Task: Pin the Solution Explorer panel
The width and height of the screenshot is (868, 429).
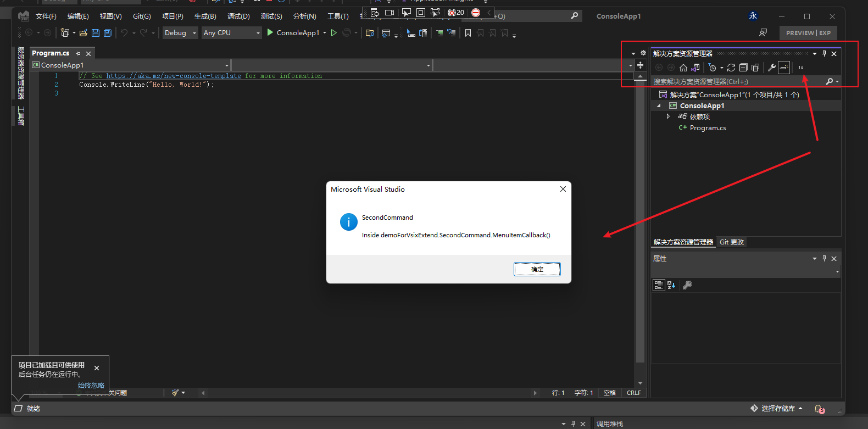Action: (x=824, y=53)
